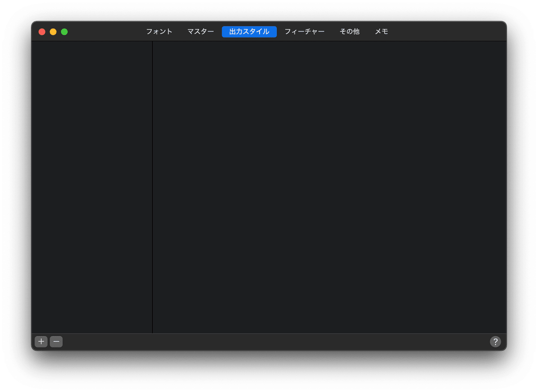Image resolution: width=538 pixels, height=392 pixels.
Task: Switch to the メモ tab
Action: [x=382, y=32]
